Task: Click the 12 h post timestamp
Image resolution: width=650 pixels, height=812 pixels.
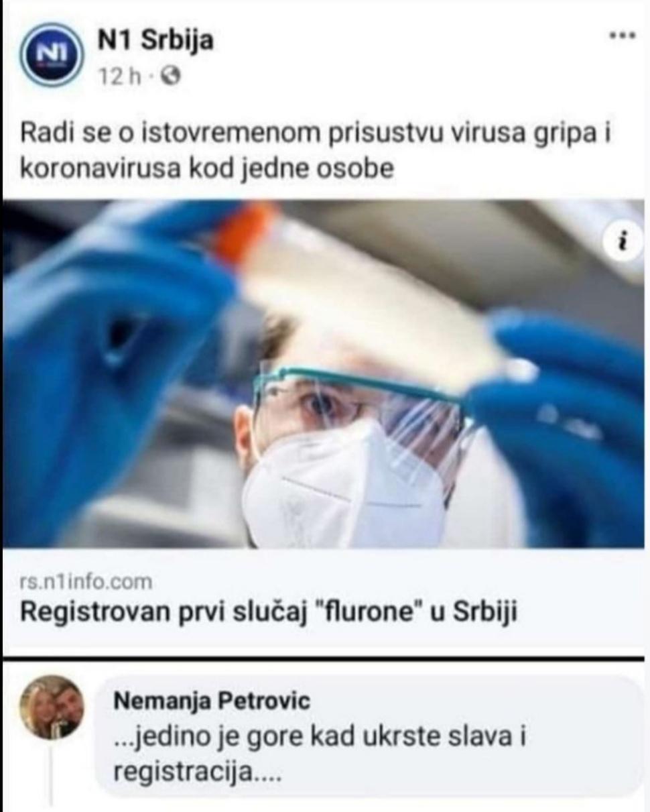Action: click(120, 77)
